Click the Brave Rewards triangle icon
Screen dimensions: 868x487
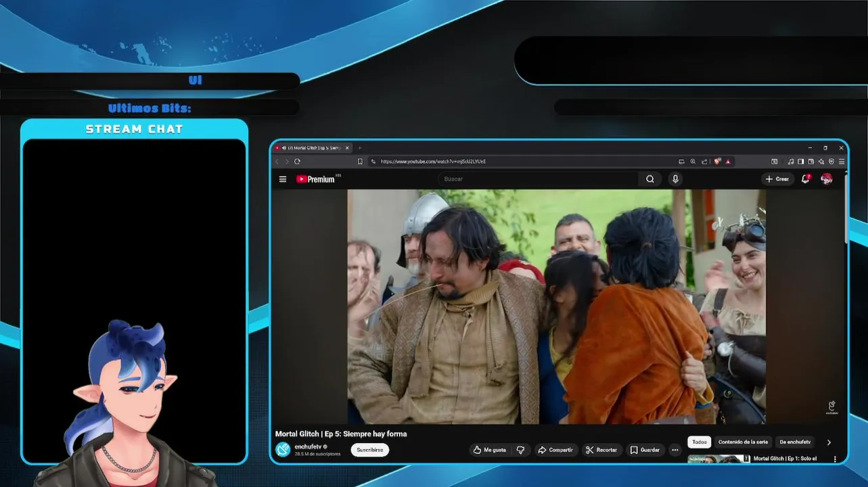coord(728,162)
